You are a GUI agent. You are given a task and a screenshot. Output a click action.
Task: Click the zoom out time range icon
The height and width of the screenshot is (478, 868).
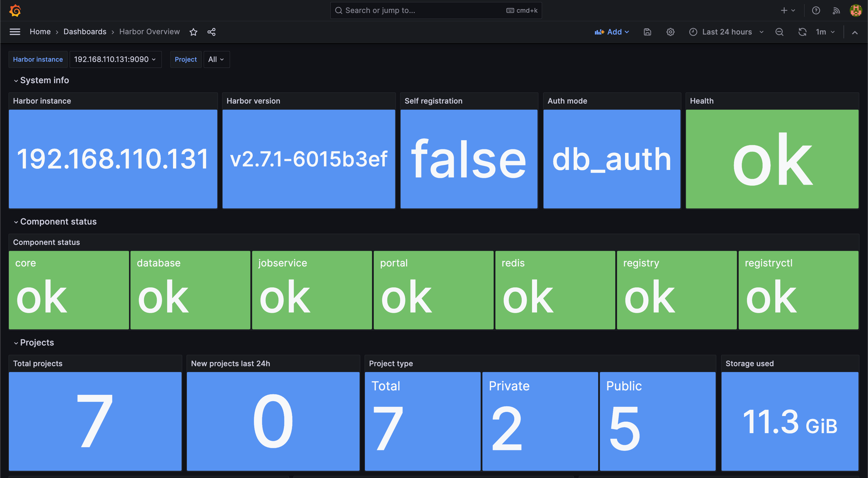tap(779, 32)
